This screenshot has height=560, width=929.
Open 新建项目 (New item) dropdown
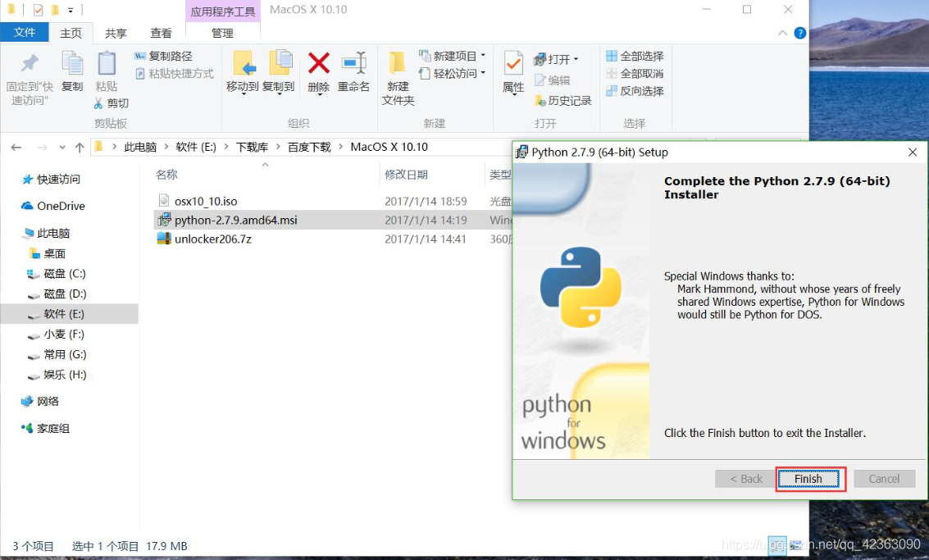pos(452,56)
